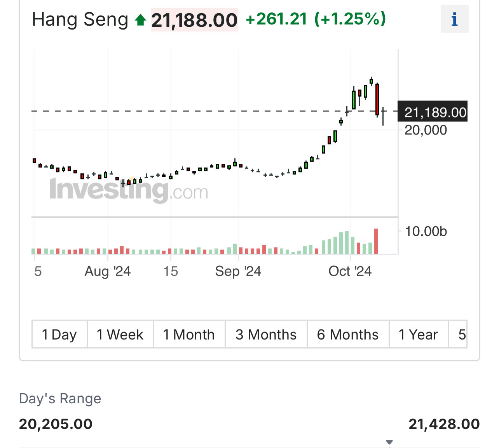Switch chart to 6 Months
The image size is (499, 448).
(x=348, y=334)
